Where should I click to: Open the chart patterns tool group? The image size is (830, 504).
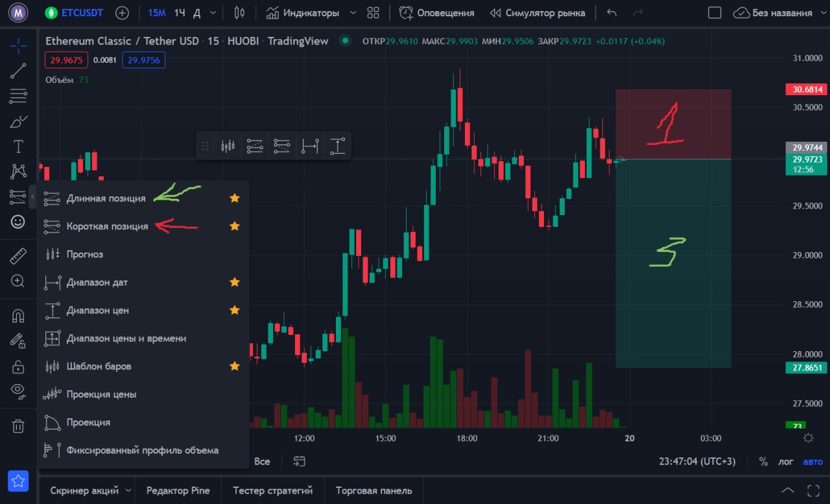(x=18, y=171)
